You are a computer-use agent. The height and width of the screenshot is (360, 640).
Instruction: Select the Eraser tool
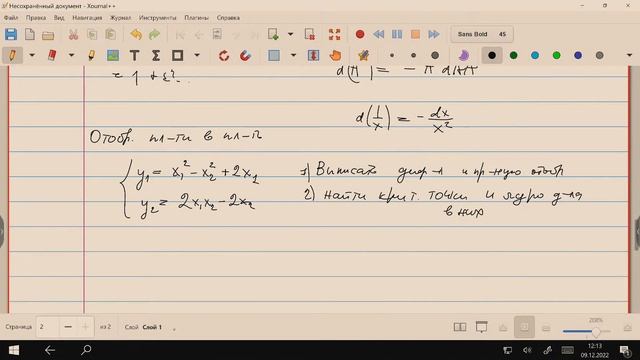click(52, 56)
